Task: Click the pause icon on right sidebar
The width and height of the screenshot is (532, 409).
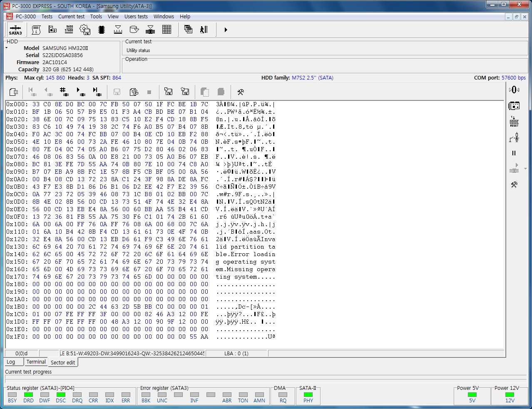Action: (x=514, y=153)
